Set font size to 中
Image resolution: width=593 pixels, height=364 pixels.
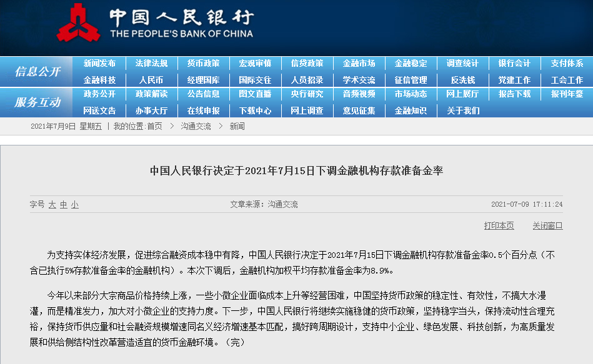point(64,205)
